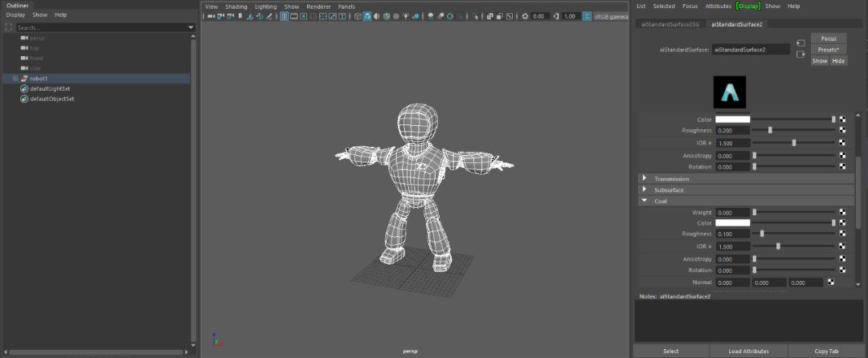
Task: Click the aiStandardSurface name input field
Action: (751, 50)
